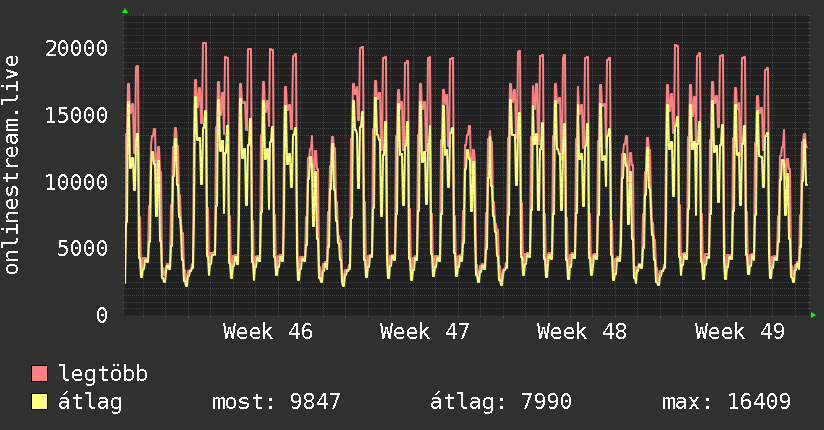
Task: Click the 15000 y-axis value
Action: [x=77, y=115]
